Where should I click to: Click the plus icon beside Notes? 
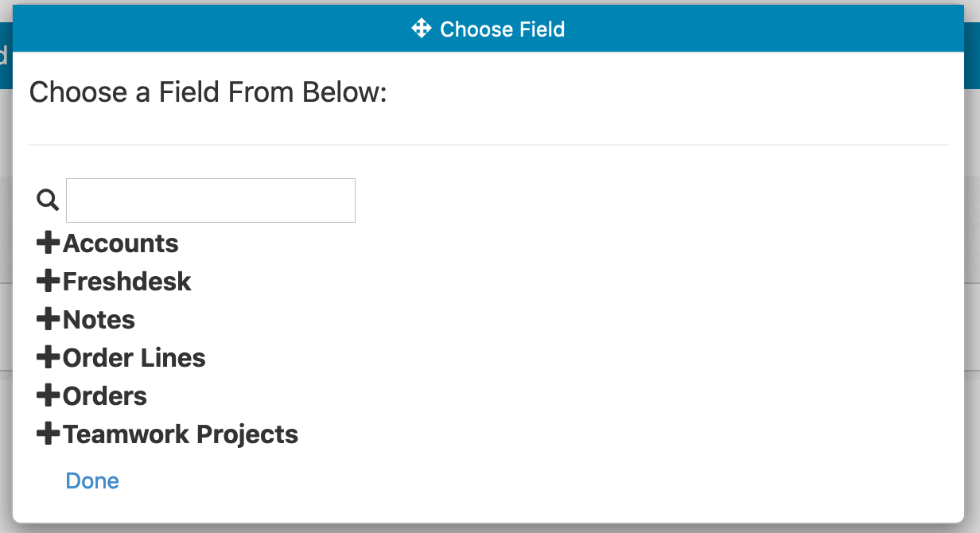[49, 319]
